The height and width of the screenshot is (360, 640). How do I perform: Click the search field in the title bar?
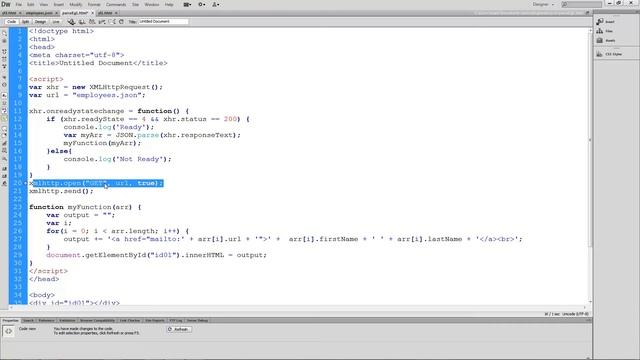[x=582, y=4]
